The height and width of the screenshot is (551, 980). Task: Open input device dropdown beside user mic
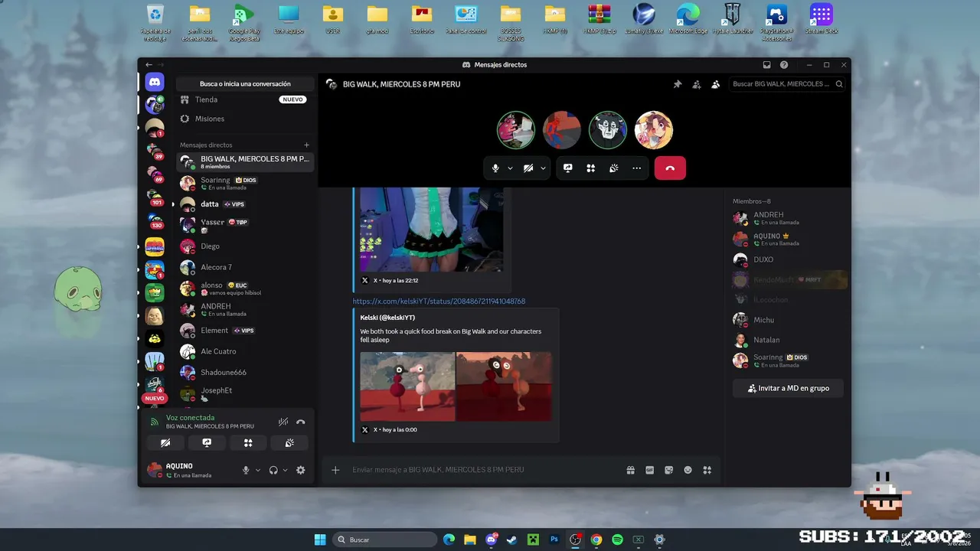pyautogui.click(x=258, y=470)
